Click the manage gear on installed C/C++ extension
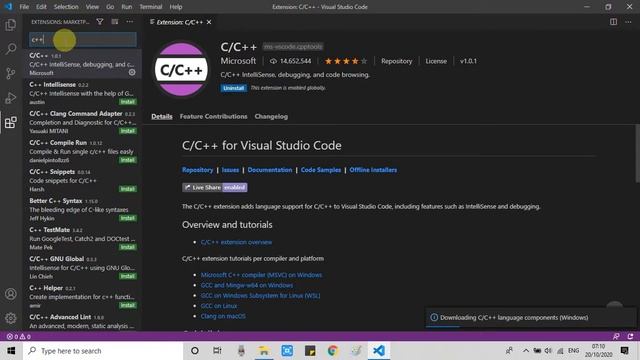 coord(132,72)
